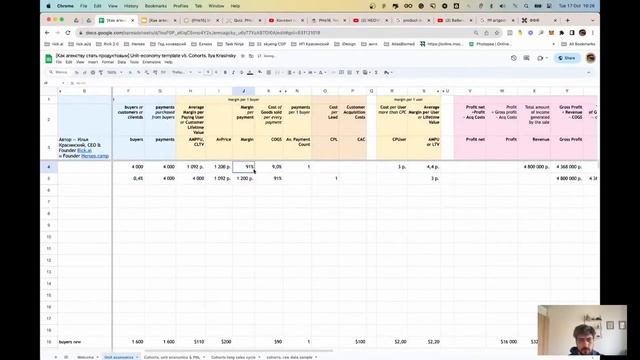Open the Google Sheets home icon
This screenshot has height=360, width=640.
coord(49,58)
